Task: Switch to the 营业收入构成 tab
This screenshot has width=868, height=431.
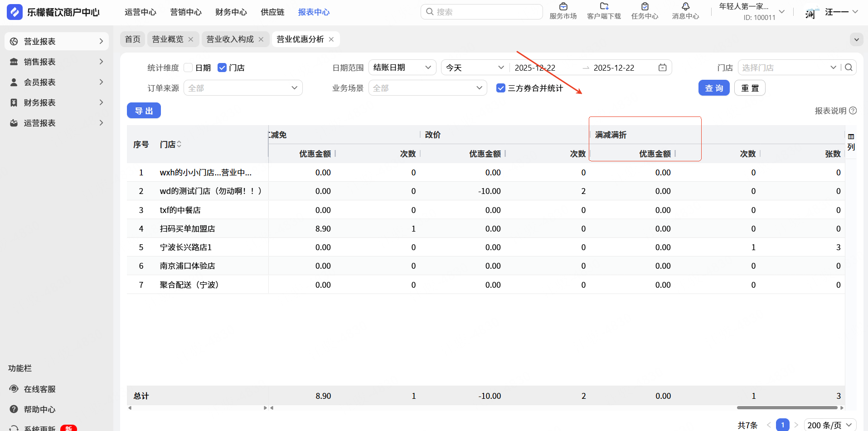Action: 230,39
